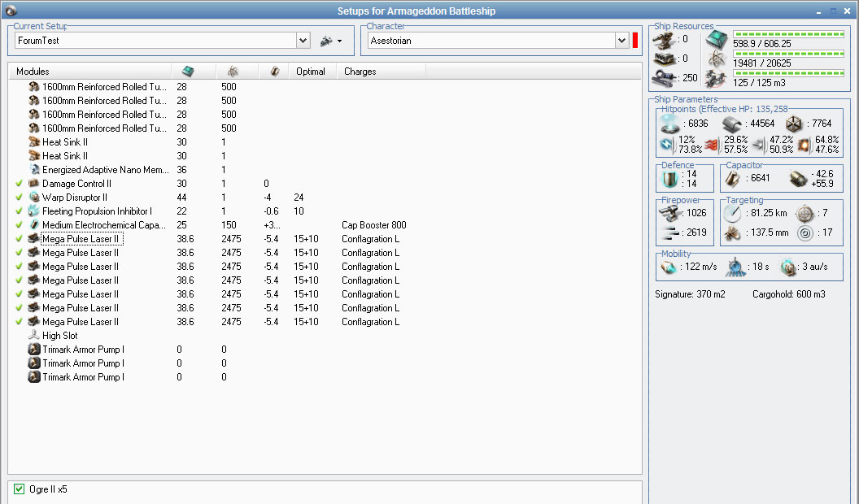Image resolution: width=859 pixels, height=504 pixels.
Task: Open the Current Setup dropdown arrow
Action: pyautogui.click(x=303, y=41)
